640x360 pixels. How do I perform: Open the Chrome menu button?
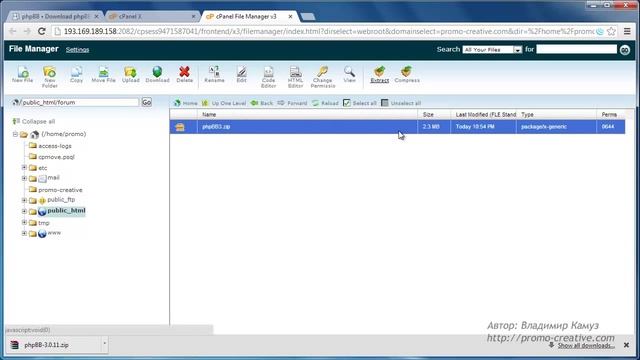point(627,31)
